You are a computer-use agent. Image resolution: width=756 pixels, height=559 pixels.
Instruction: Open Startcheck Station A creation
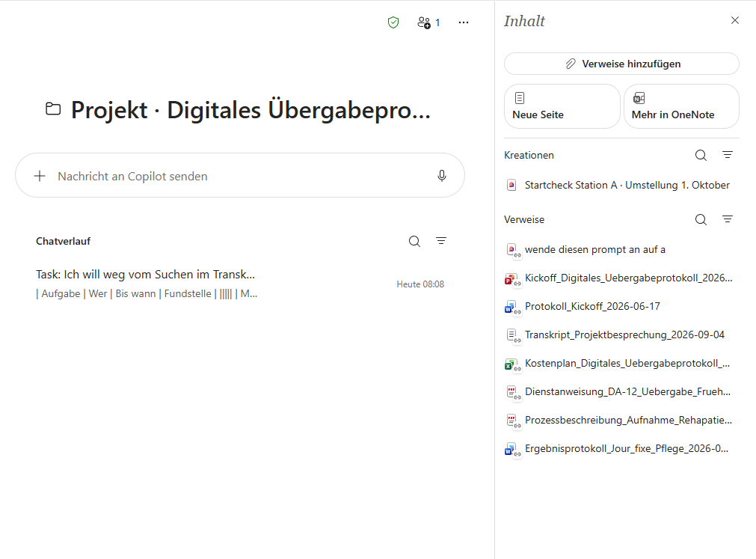tap(621, 185)
